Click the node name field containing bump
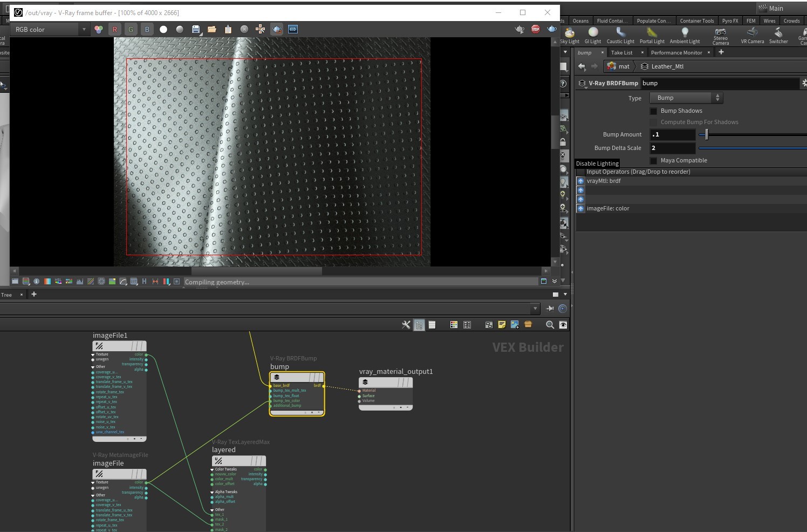 pos(719,83)
